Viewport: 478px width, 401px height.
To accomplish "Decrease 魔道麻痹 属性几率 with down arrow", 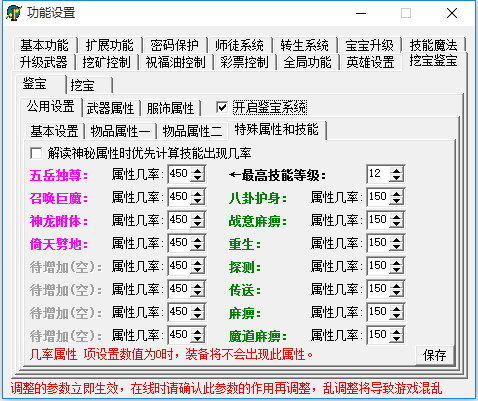I will 396,339.
